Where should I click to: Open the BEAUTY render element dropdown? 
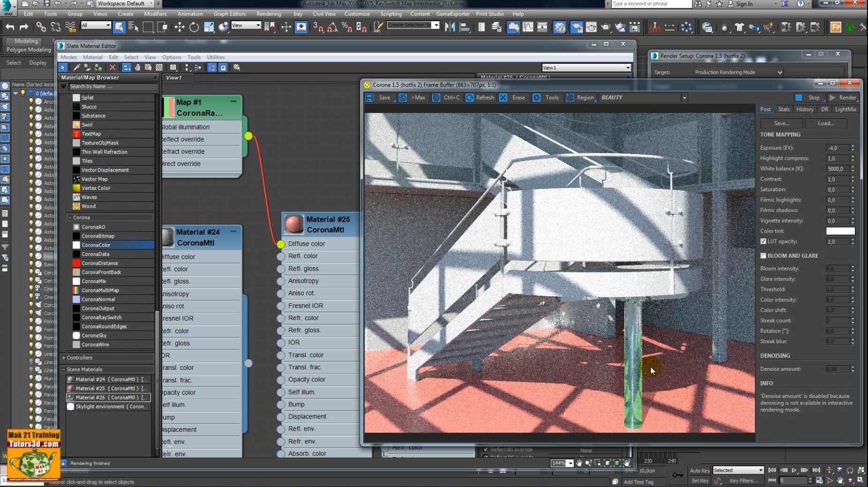pyautogui.click(x=684, y=97)
